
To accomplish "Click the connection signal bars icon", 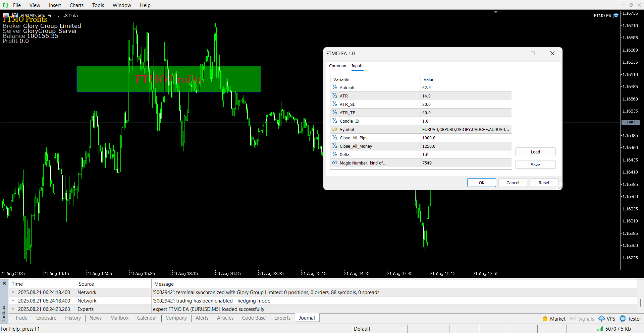I will [600, 329].
